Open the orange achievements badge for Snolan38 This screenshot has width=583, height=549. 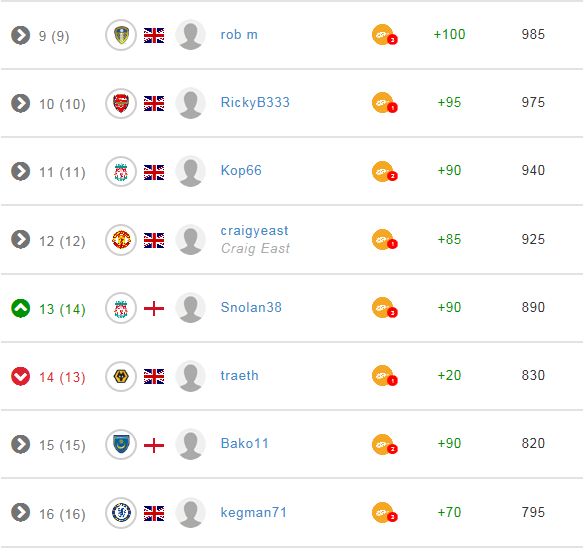(384, 308)
